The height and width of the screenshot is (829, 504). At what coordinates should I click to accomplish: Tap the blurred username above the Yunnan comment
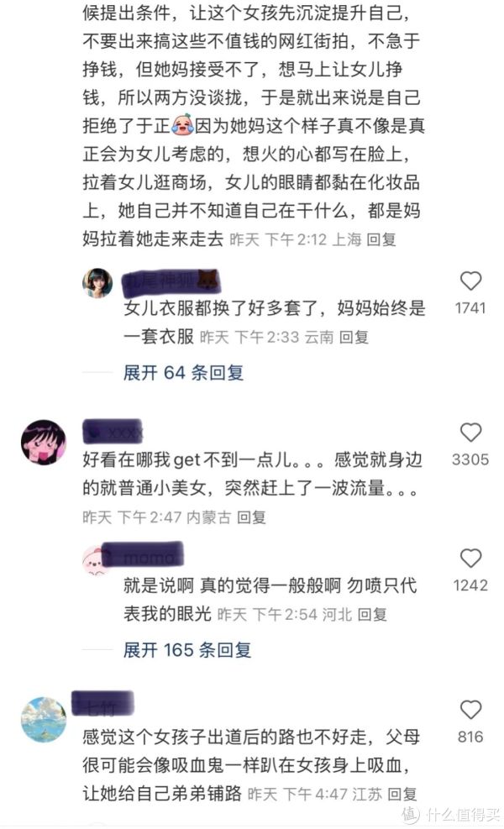tap(171, 282)
